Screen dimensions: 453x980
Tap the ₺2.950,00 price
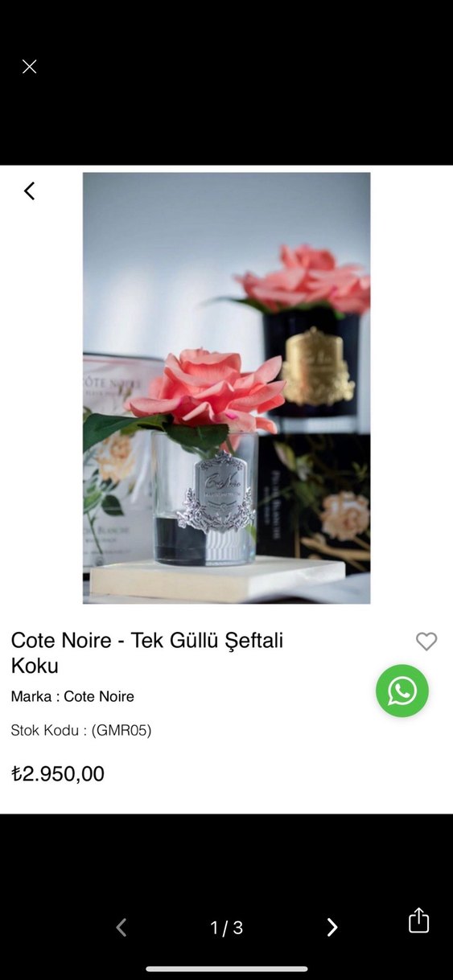click(58, 773)
